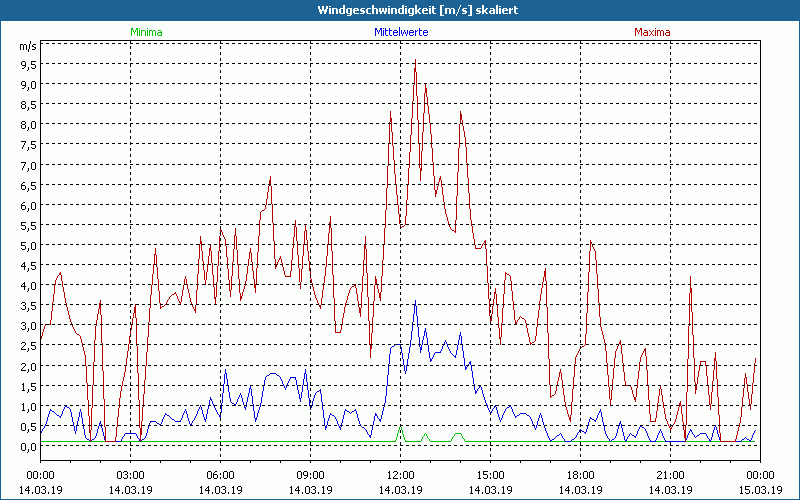The height and width of the screenshot is (500, 800).
Task: Select the 03:00 time axis label
Action: click(130, 475)
